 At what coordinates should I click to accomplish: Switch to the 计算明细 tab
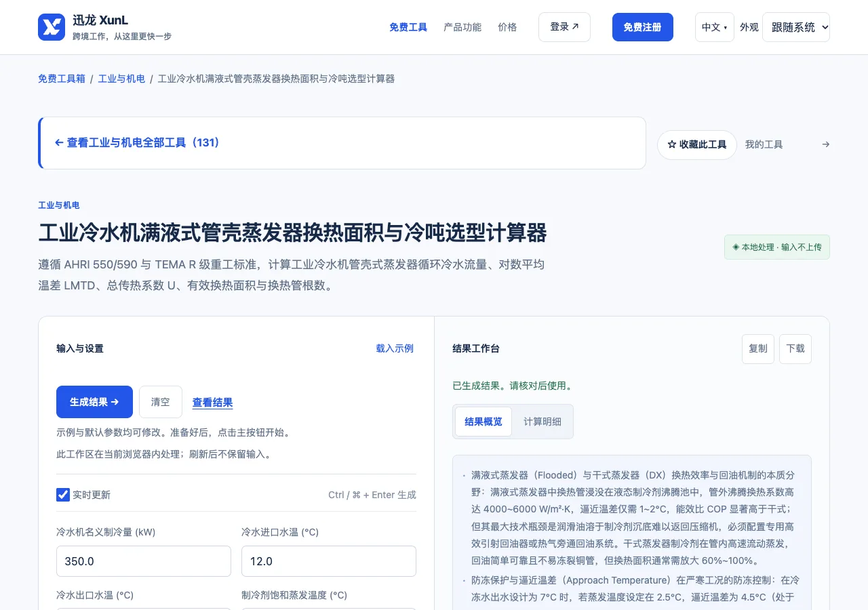tap(542, 422)
